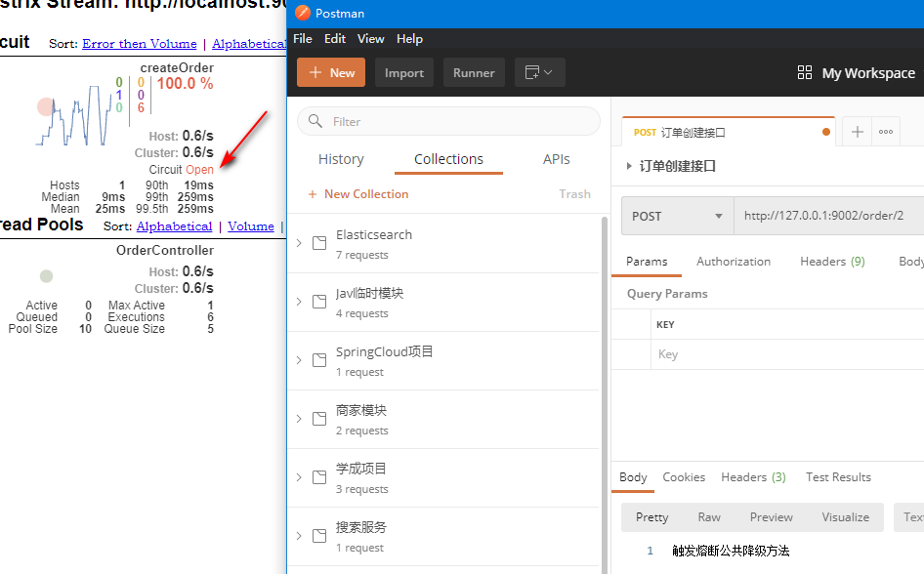Click the request URL input field
Image resolution: width=924 pixels, height=574 pixels.
[x=828, y=216]
